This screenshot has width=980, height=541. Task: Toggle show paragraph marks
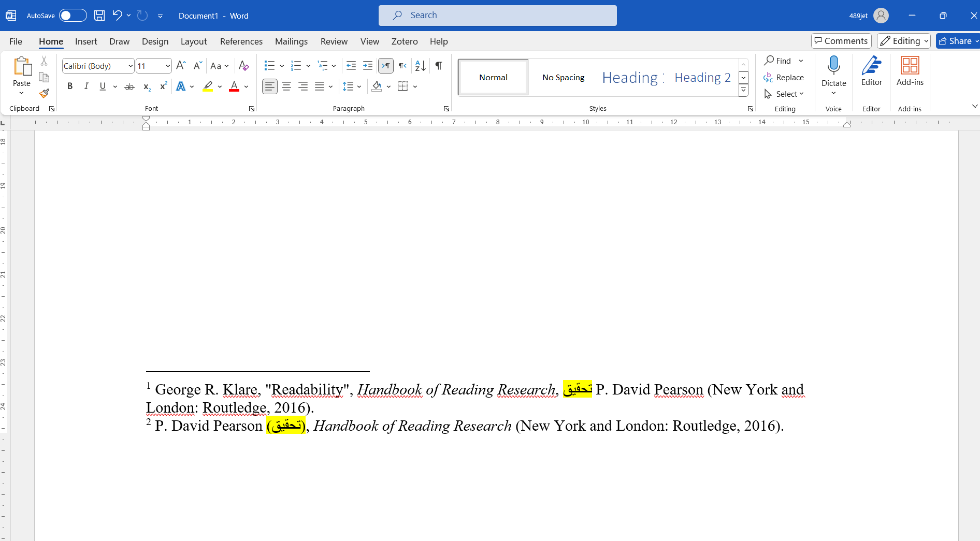[439, 65]
